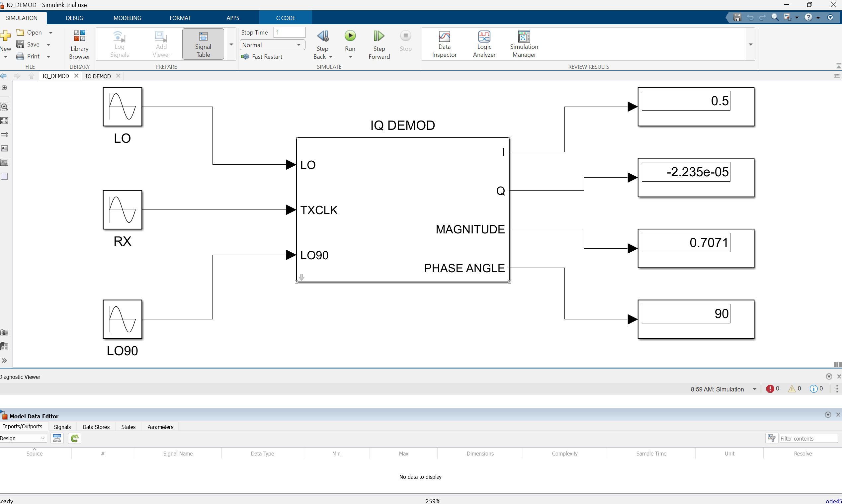Select the LO90 Sine Wave block
The width and height of the screenshot is (842, 504).
[122, 319]
